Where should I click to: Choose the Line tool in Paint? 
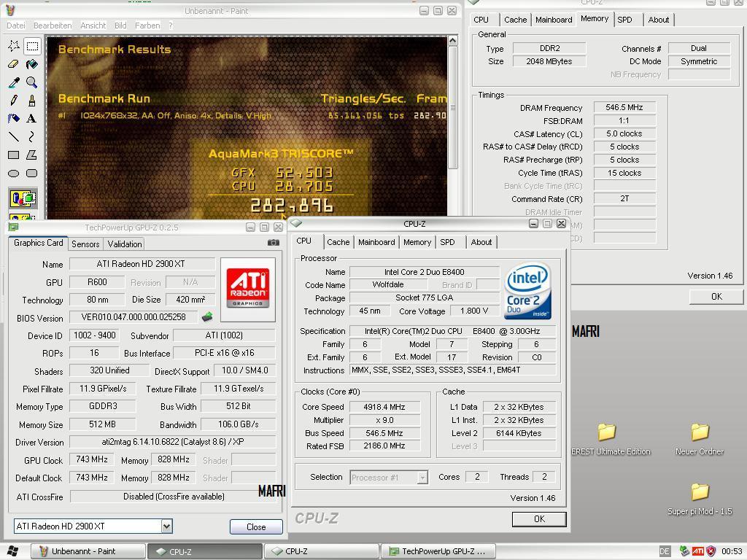click(14, 136)
